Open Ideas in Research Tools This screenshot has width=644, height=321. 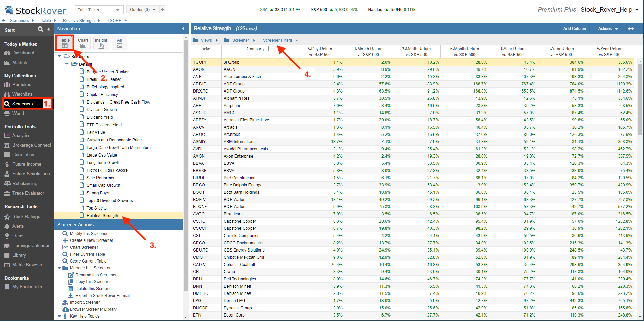(x=18, y=236)
